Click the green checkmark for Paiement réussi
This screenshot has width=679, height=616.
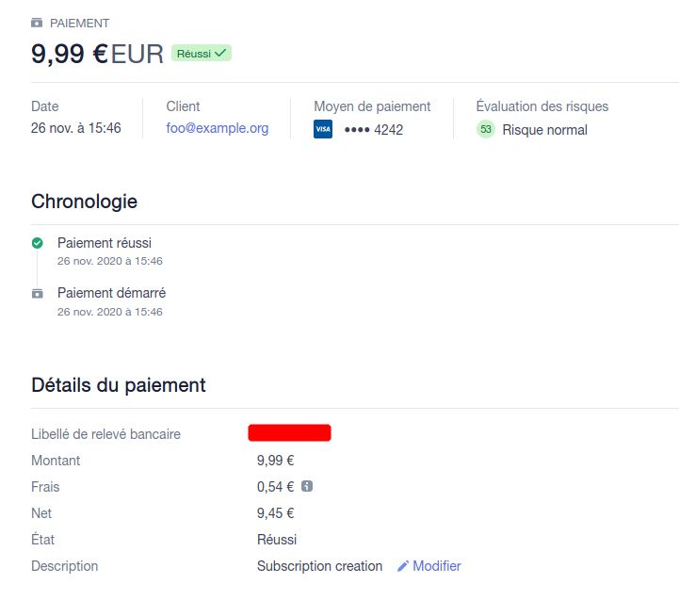click(38, 243)
